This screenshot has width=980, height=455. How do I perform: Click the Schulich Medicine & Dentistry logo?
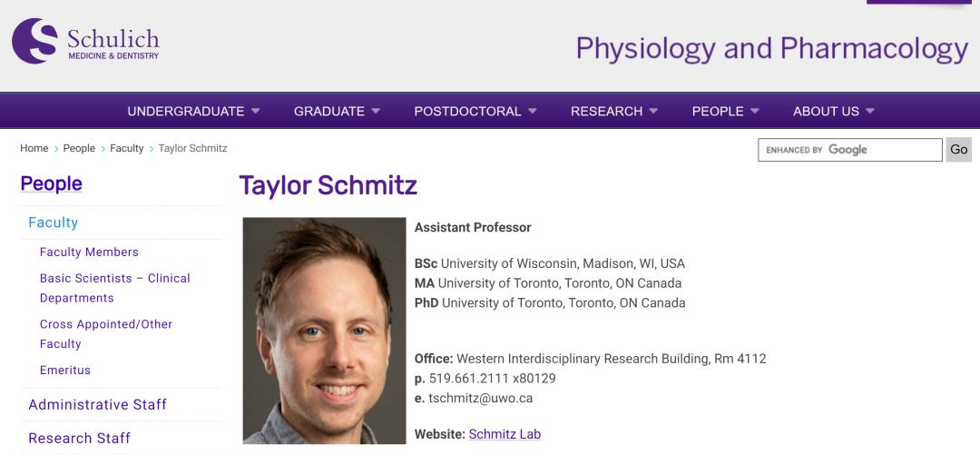pos(85,42)
